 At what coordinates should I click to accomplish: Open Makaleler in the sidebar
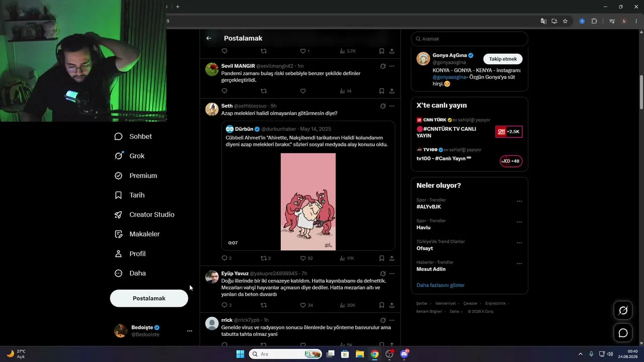[x=137, y=234]
